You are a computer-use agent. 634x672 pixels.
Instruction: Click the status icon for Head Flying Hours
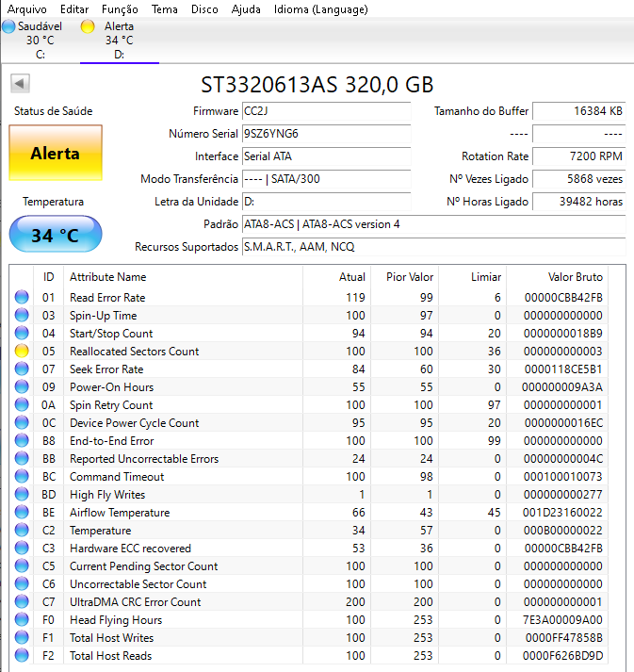(22, 619)
